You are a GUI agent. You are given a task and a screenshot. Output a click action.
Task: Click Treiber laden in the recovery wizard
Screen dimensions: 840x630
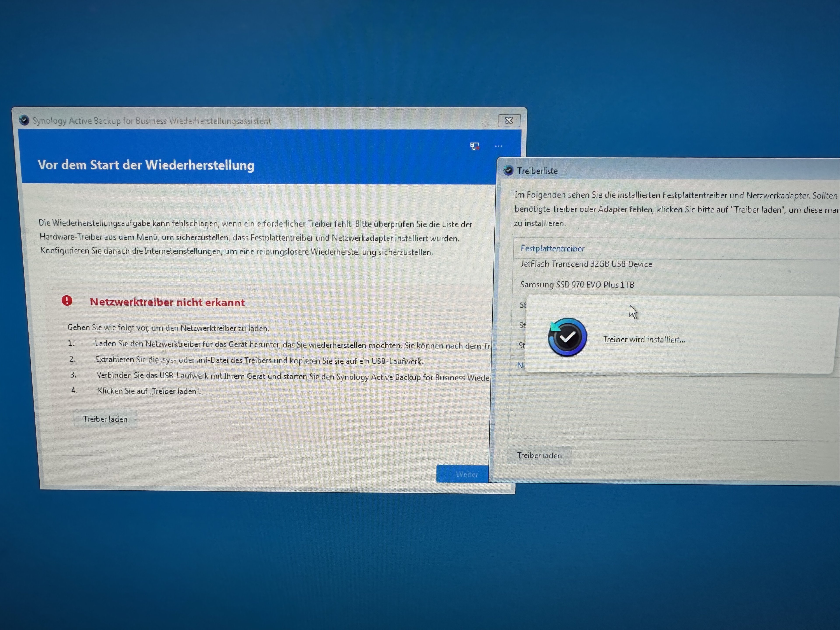105,419
